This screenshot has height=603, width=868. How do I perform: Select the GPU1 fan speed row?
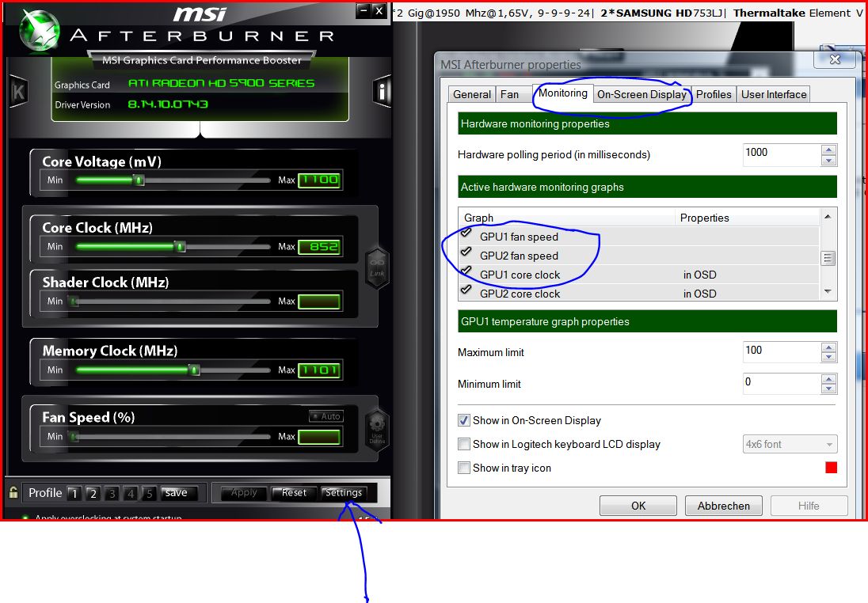click(639, 237)
